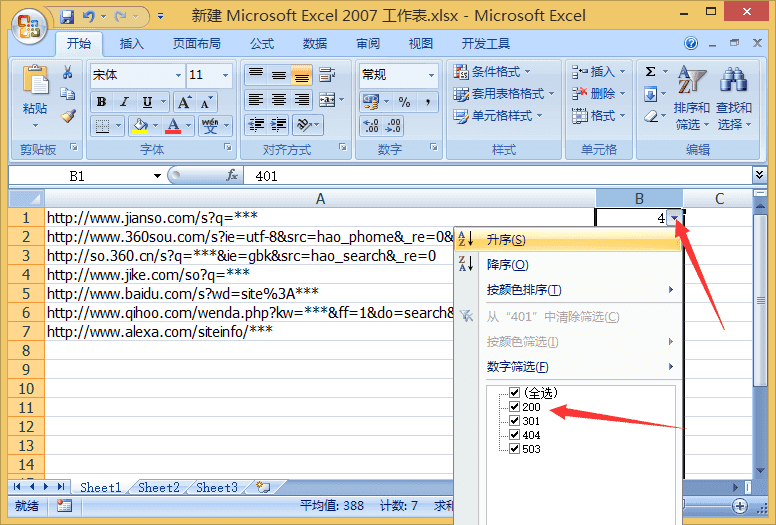Open the font name dropdown
This screenshot has width=776, height=525.
pyautogui.click(x=178, y=75)
